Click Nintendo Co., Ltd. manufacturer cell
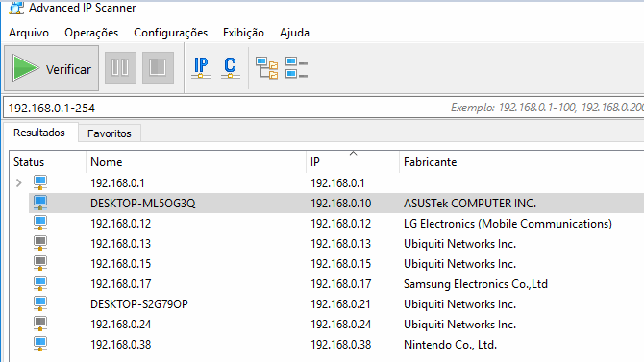 pos(450,345)
